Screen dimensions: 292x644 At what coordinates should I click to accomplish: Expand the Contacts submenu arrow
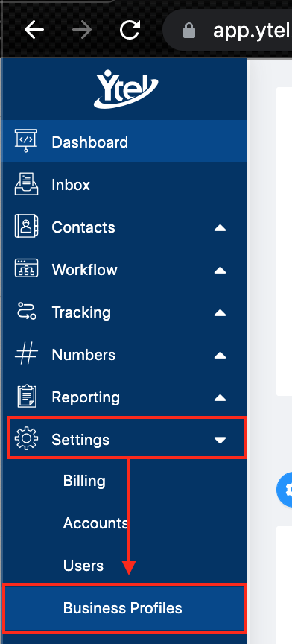click(220, 227)
